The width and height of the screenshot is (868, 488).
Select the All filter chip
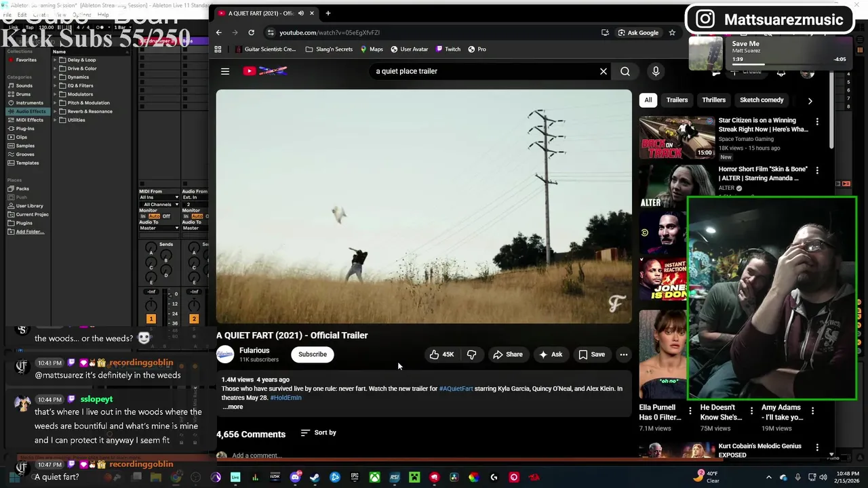point(648,100)
